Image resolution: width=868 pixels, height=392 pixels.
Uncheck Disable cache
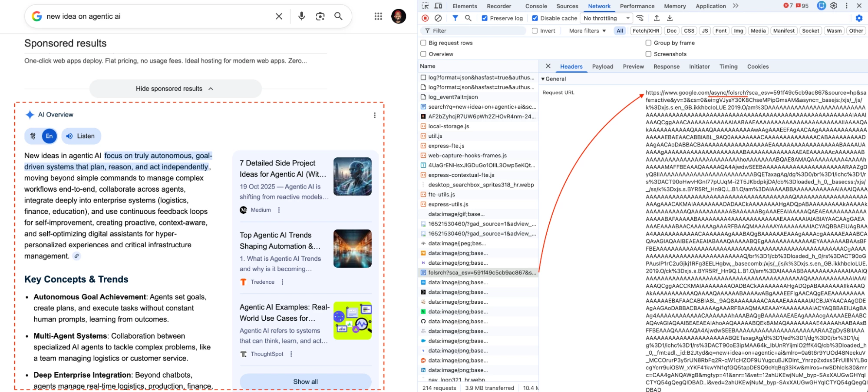535,18
